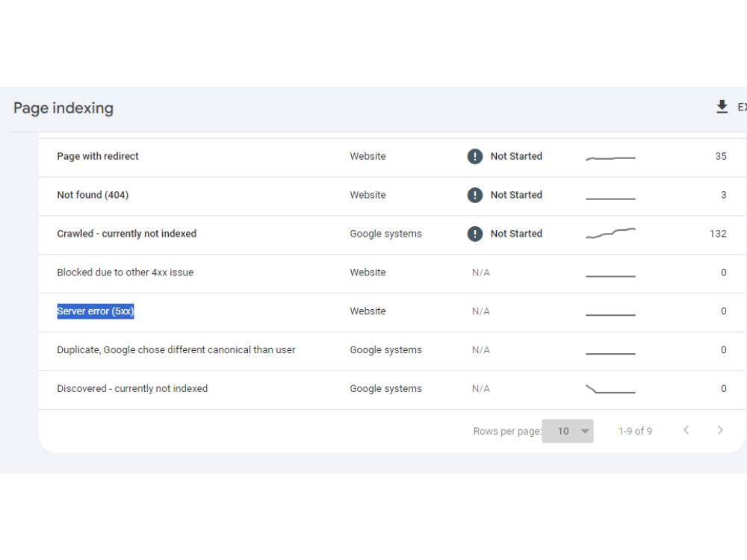Open Duplicate, Google chose different canonical row
Viewport: 747px width, 560px height.
391,352
